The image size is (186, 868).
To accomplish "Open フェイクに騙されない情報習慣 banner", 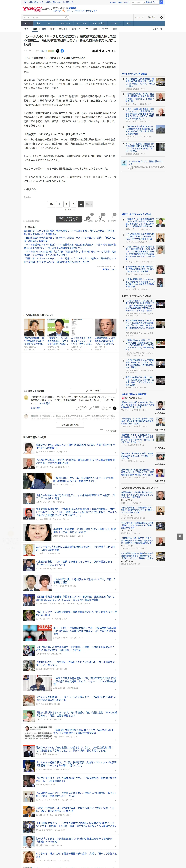I will pyautogui.click(x=143, y=165).
